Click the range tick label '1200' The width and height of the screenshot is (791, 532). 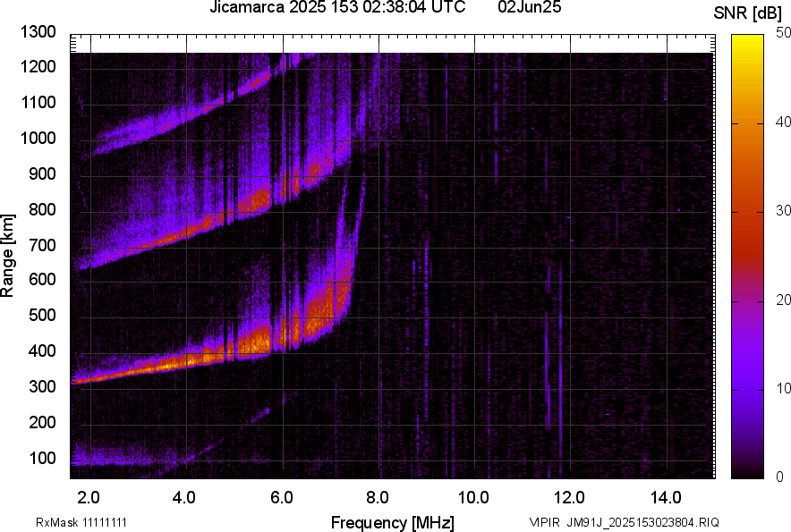(38, 66)
